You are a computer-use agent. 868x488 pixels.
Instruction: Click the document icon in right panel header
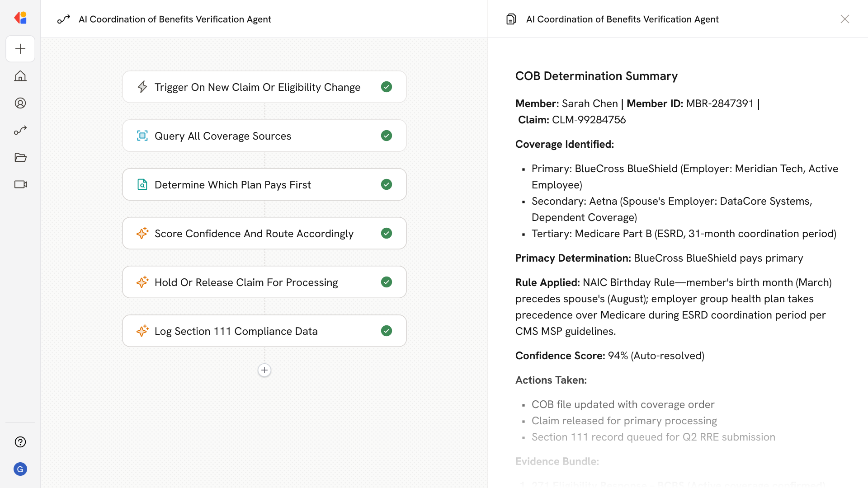click(511, 19)
